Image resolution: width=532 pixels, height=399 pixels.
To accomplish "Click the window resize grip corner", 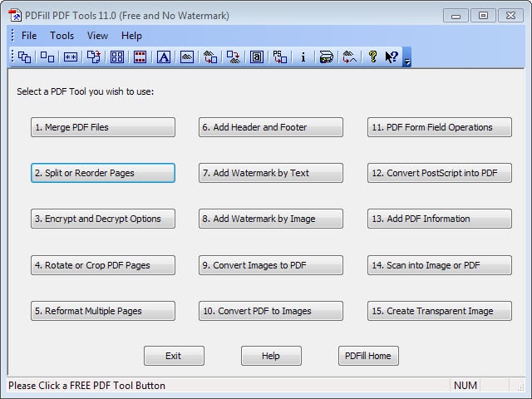I will click(520, 387).
